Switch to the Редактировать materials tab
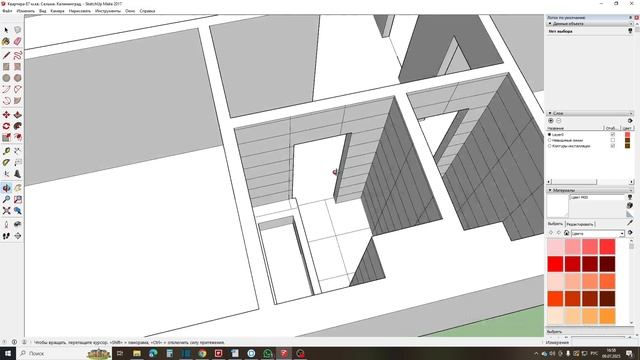This screenshot has height=360, width=640. (x=580, y=224)
